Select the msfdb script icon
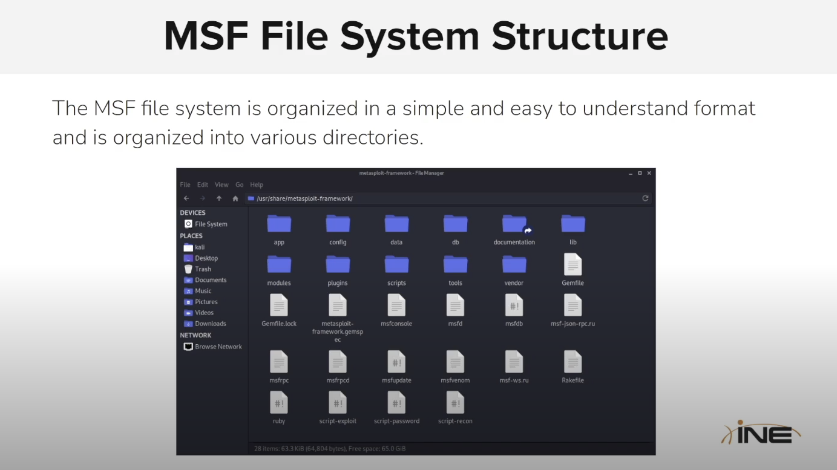 tap(514, 305)
